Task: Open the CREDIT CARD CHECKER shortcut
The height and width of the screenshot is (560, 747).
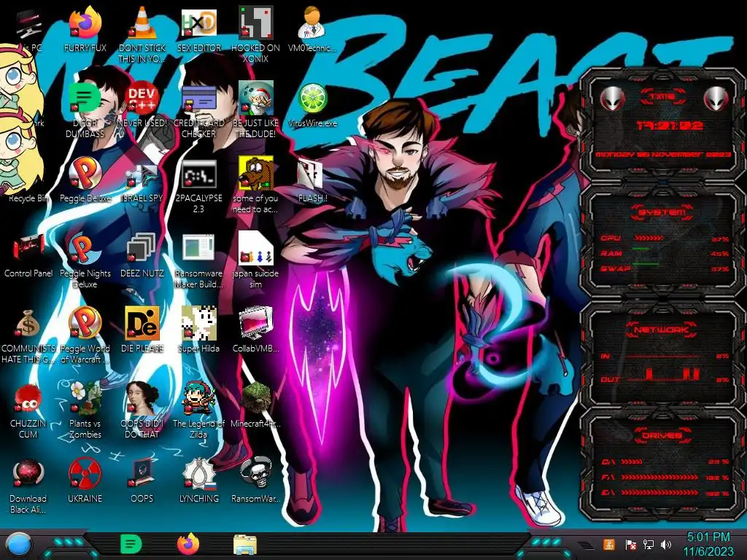Action: coord(198,98)
